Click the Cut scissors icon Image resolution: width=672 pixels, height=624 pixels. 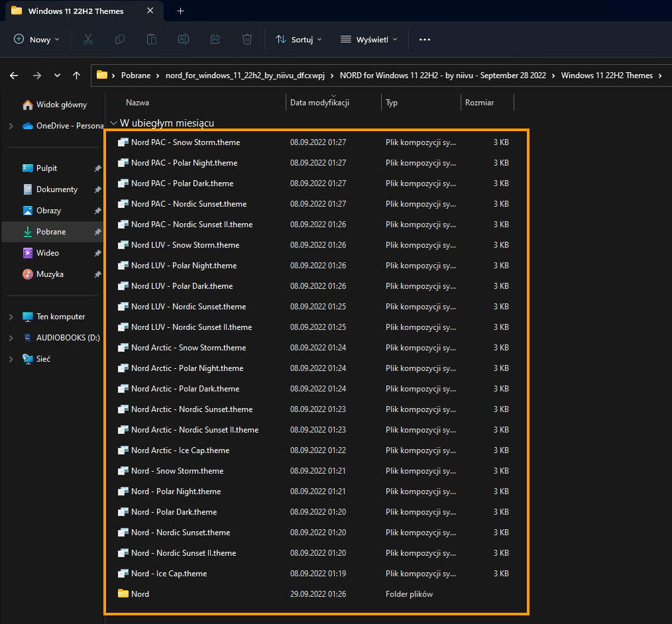pos(88,39)
